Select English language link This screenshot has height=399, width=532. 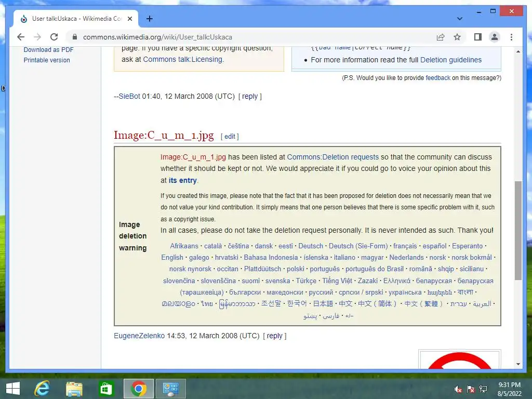tap(172, 258)
